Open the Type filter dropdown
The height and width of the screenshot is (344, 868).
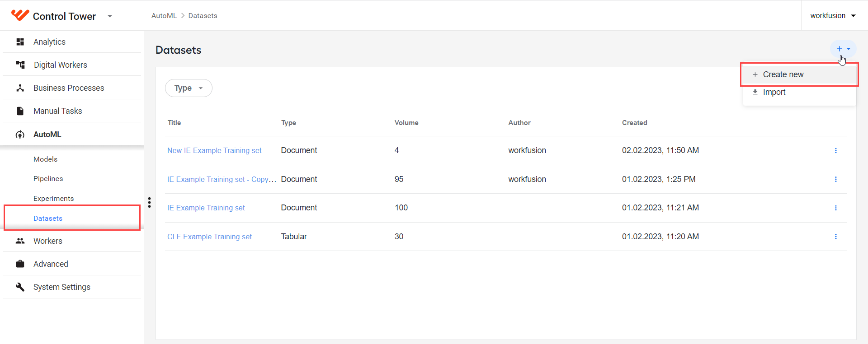(x=189, y=88)
